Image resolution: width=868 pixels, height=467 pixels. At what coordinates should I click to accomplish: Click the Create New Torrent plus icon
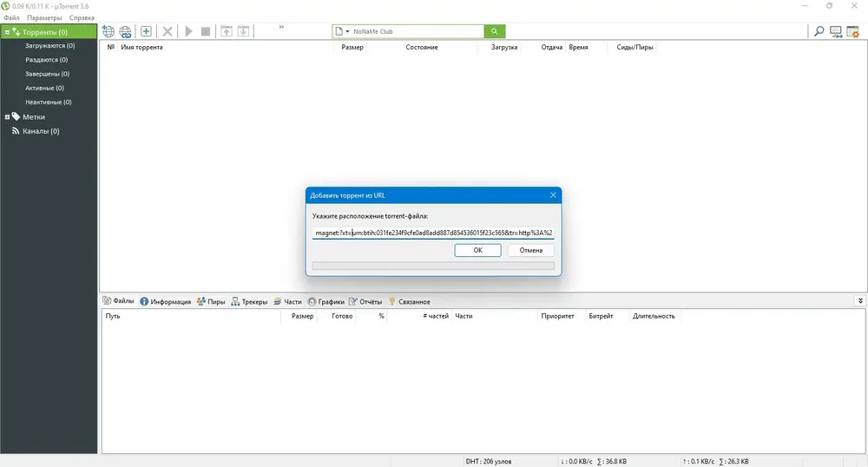click(x=146, y=31)
